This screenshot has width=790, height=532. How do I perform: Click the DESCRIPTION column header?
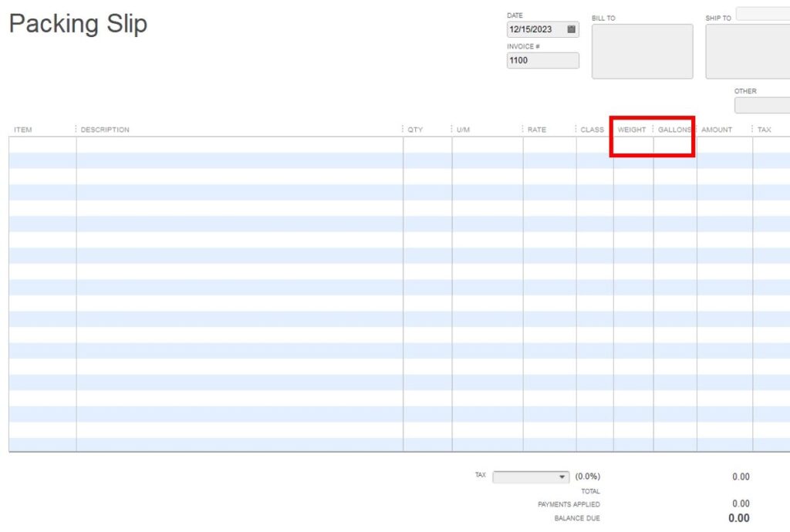coord(105,130)
